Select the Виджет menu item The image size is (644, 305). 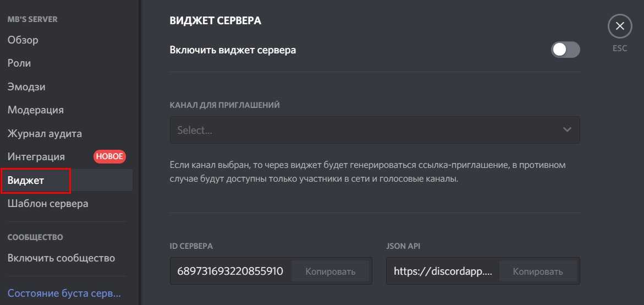click(x=26, y=180)
